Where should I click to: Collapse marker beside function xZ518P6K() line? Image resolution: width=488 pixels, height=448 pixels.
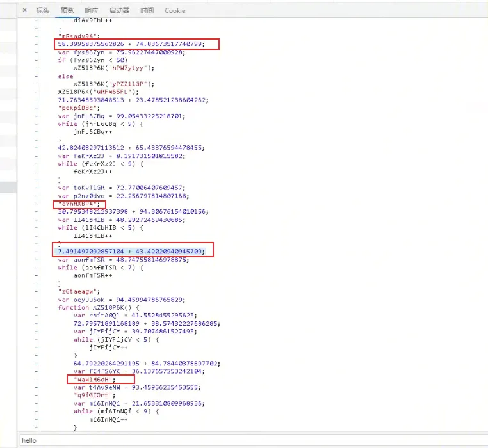click(37, 307)
